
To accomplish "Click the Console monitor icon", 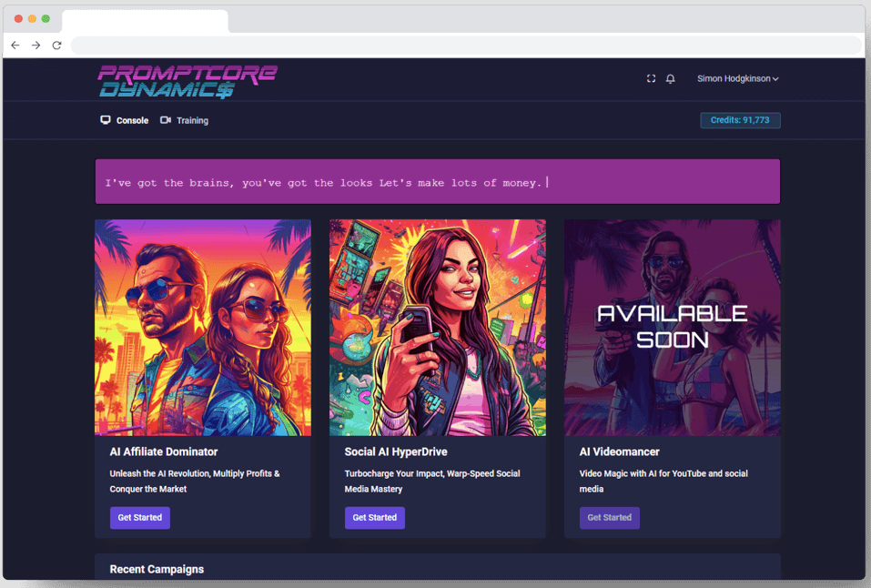I will [106, 120].
